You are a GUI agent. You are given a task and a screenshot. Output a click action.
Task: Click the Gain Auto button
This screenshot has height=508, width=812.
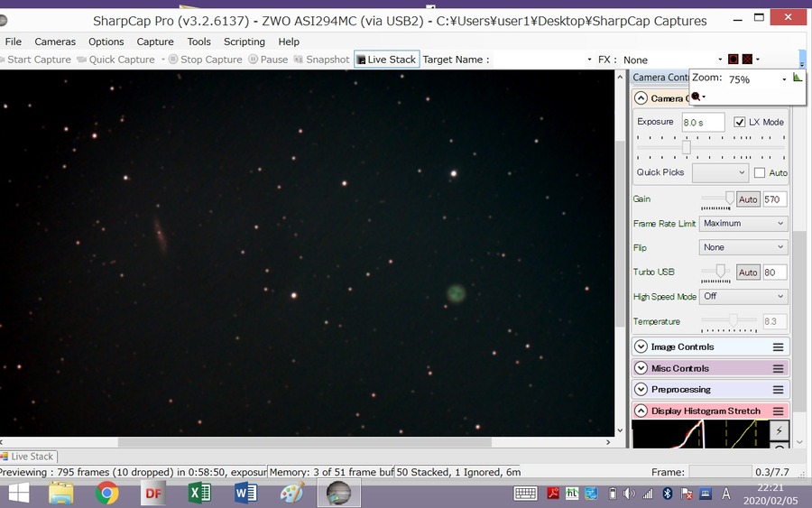click(x=748, y=199)
